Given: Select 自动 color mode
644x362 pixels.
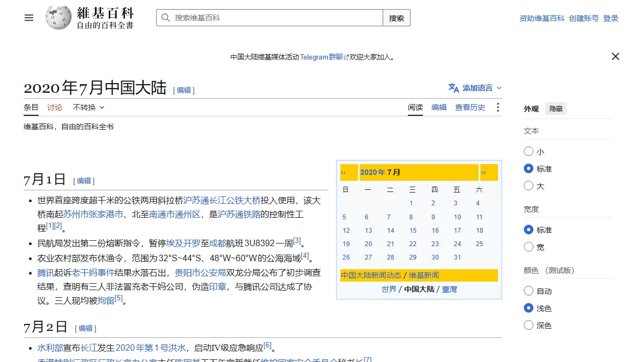Looking at the screenshot, I should pyautogui.click(x=529, y=291).
